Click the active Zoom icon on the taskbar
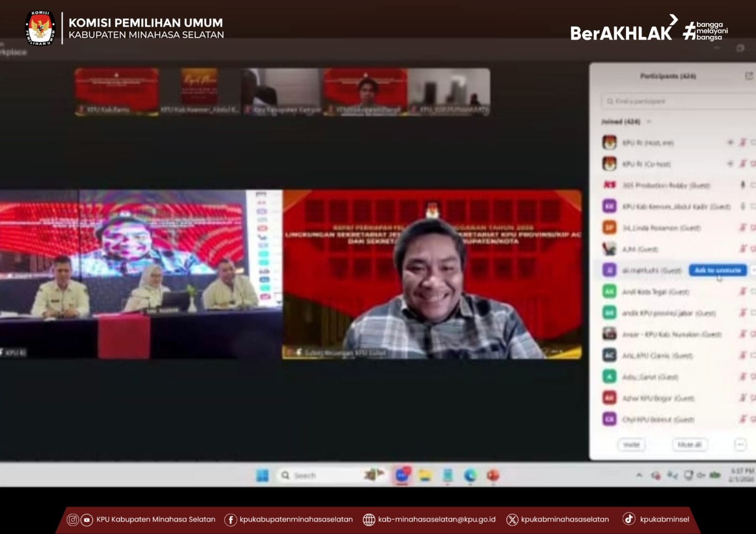The height and width of the screenshot is (534, 756). pos(402,475)
